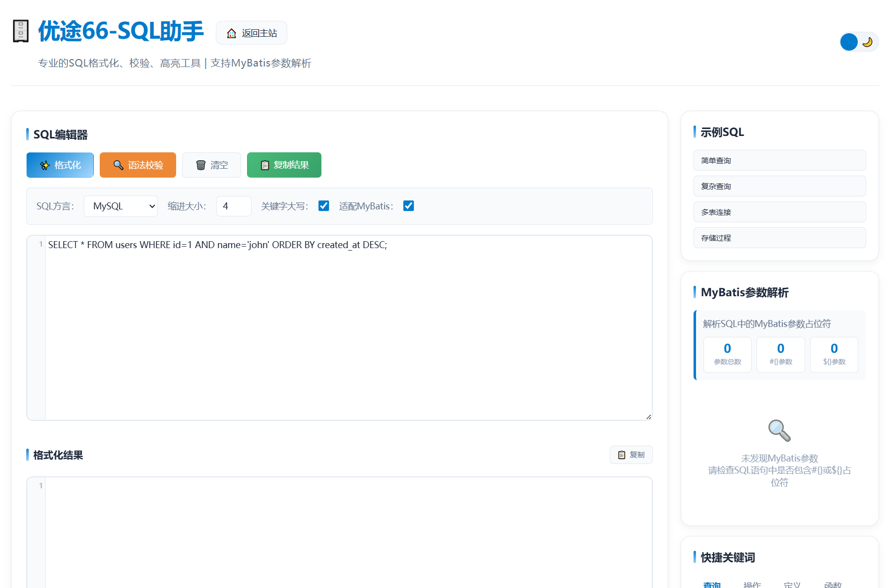Click the 快捷关键词 panel heading

(x=728, y=557)
